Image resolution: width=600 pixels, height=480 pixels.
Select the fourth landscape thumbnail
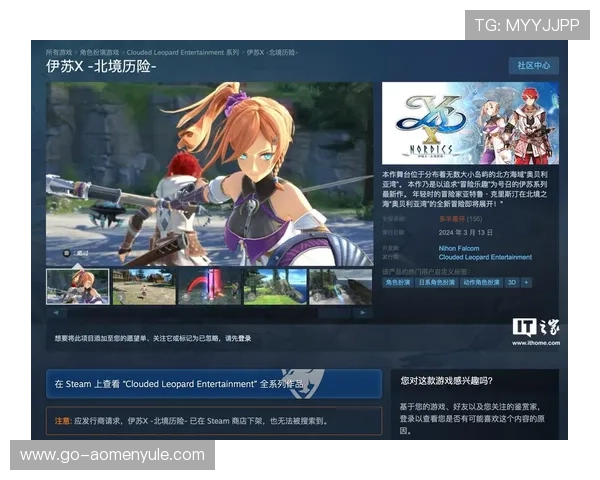point(274,286)
